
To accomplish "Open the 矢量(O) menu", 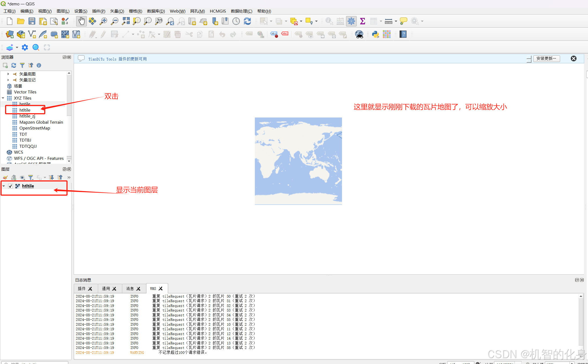I will [117, 11].
